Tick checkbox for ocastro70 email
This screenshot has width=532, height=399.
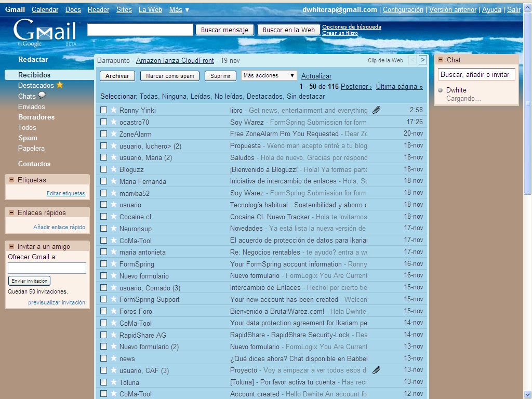point(104,122)
